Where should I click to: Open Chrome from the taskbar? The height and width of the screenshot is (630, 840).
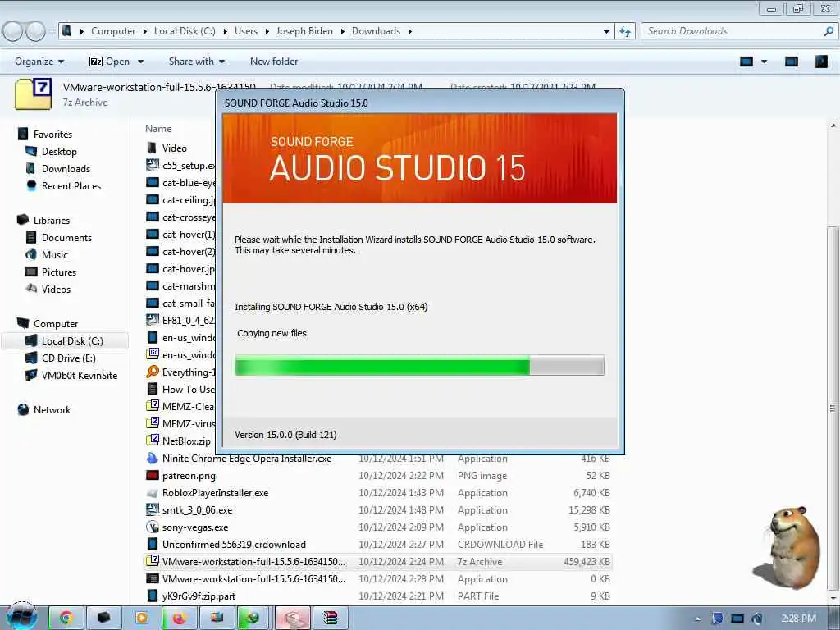[66, 618]
